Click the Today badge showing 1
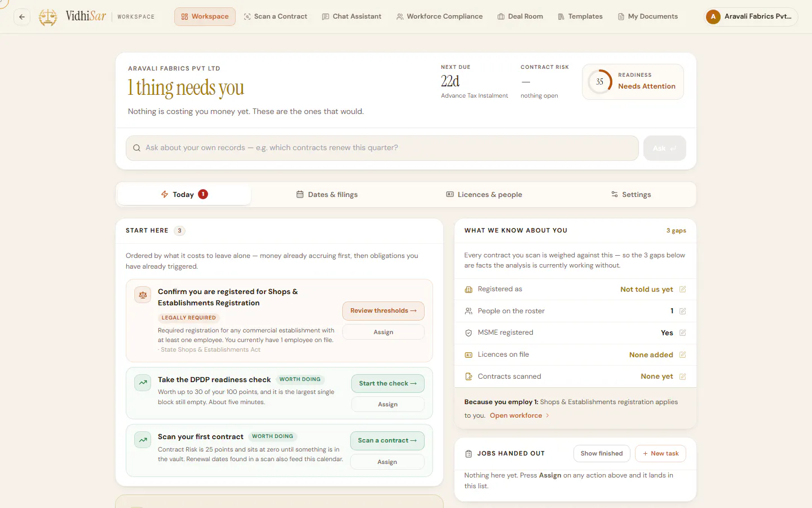 pos(203,194)
